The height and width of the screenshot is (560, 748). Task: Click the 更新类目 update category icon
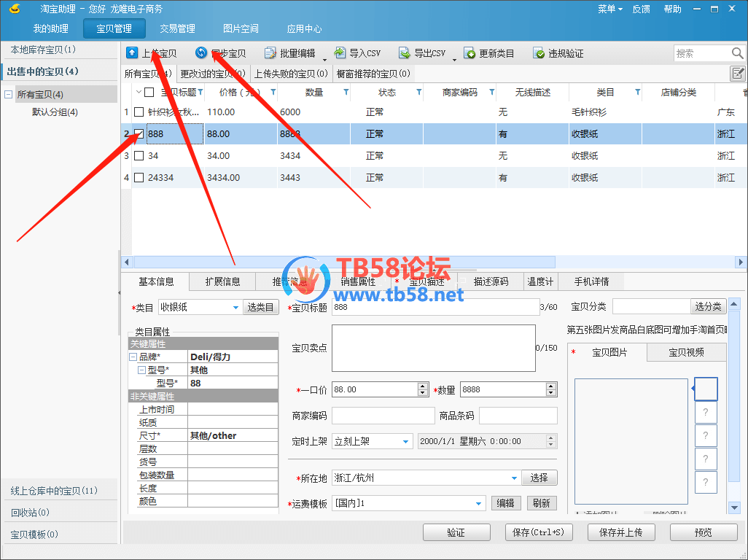pyautogui.click(x=470, y=53)
